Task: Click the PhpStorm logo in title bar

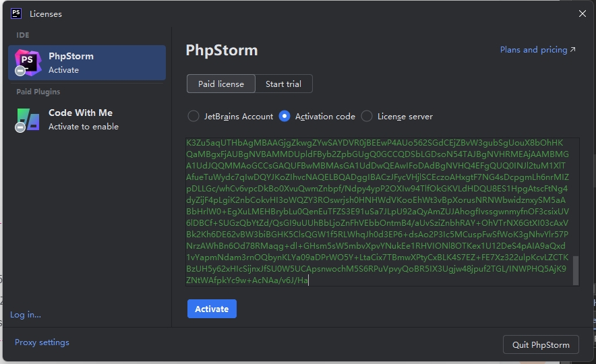Action: coord(16,13)
